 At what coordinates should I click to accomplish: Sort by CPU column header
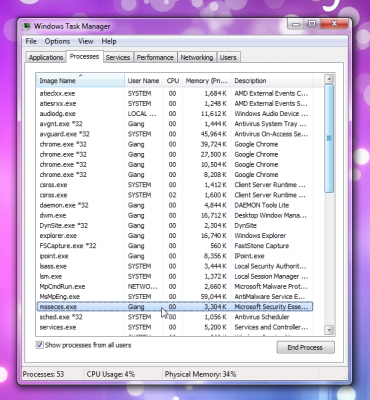pos(173,80)
